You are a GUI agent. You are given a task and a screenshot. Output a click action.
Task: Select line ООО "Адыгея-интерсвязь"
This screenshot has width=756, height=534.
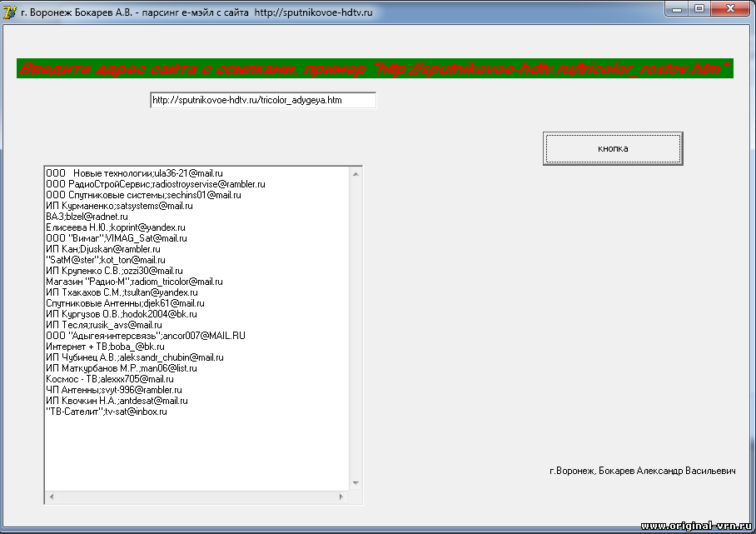click(146, 336)
